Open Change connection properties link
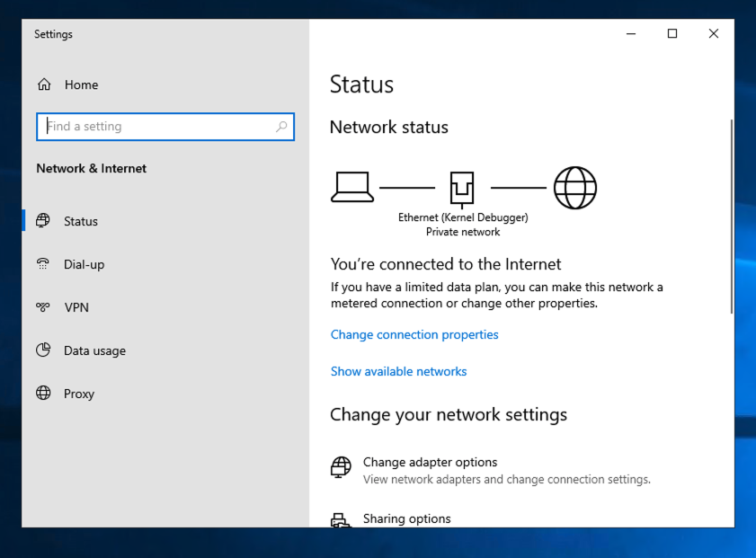The height and width of the screenshot is (558, 756). tap(414, 334)
